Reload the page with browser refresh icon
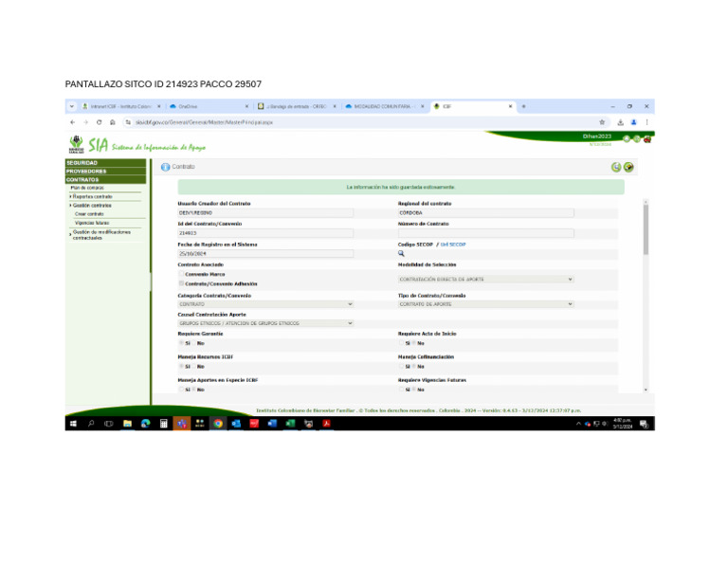This screenshot has width=728, height=563. (100, 122)
